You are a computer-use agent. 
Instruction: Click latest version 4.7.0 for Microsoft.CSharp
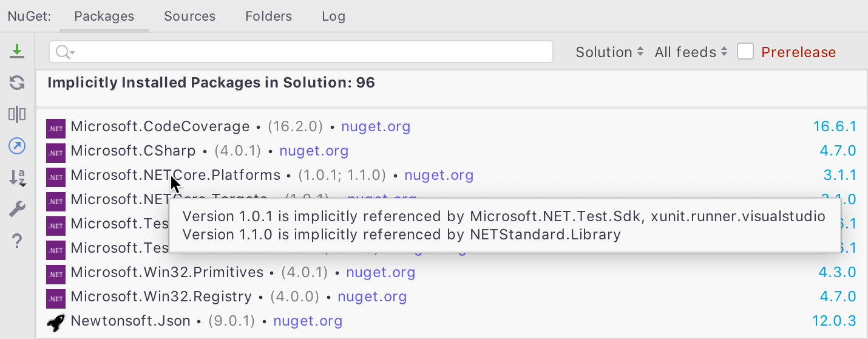click(x=838, y=151)
